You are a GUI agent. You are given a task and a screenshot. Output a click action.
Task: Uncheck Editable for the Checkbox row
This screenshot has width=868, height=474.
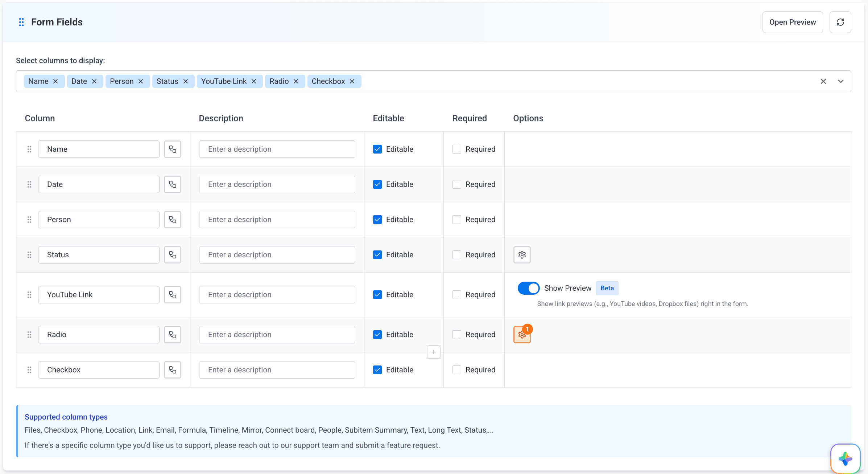coord(377,370)
